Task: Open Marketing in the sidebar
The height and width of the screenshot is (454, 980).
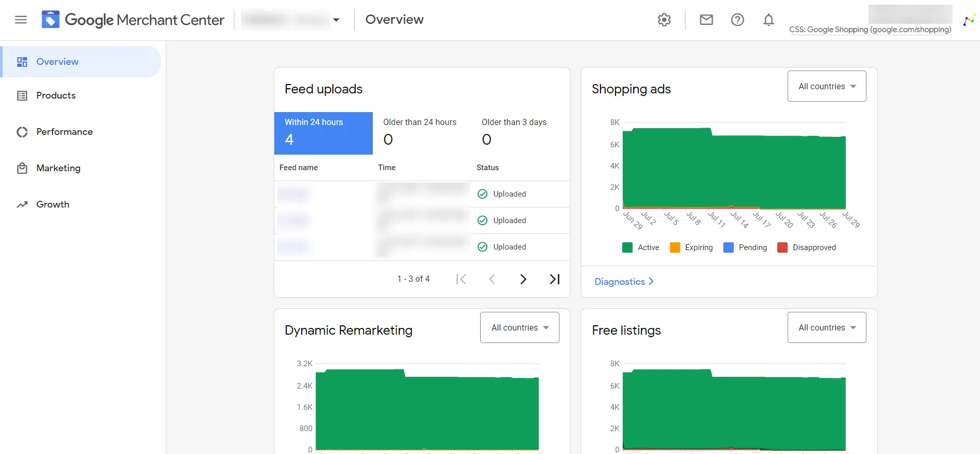Action: click(58, 168)
